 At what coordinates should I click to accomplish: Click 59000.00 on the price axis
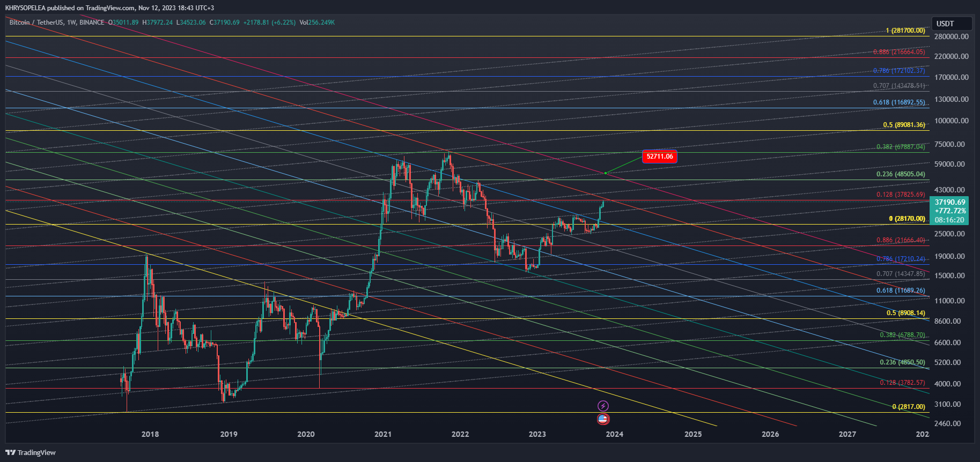949,164
